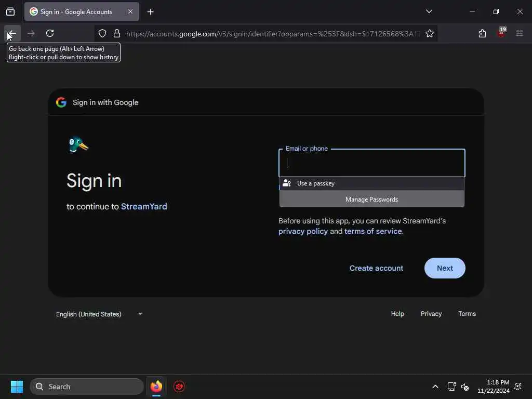The height and width of the screenshot is (399, 532).
Task: Open a new tab with plus button
Action: tap(150, 12)
